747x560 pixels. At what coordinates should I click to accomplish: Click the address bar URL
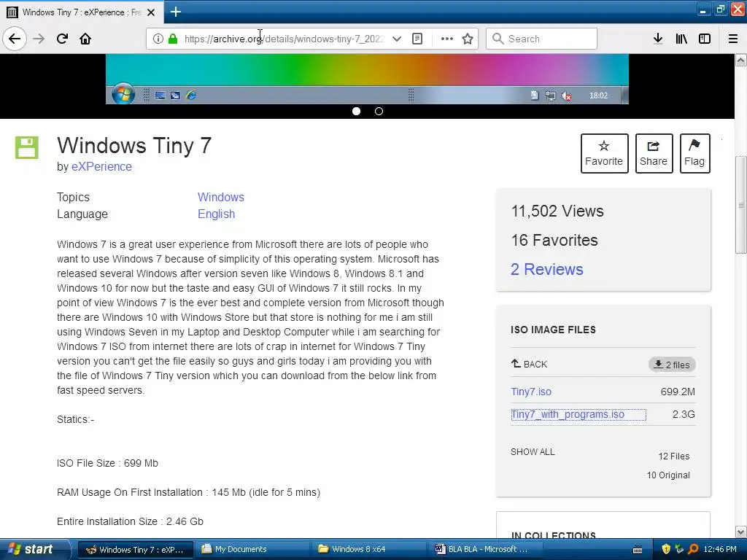[284, 39]
